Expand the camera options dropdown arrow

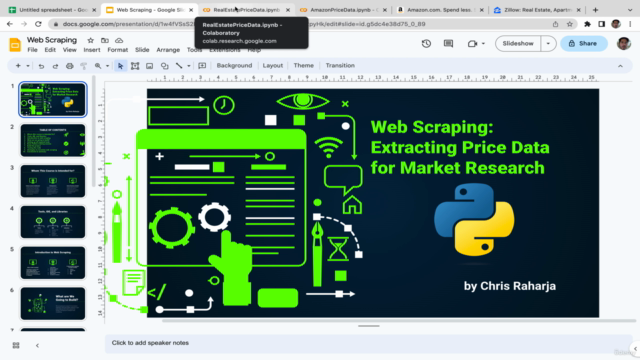(483, 43)
